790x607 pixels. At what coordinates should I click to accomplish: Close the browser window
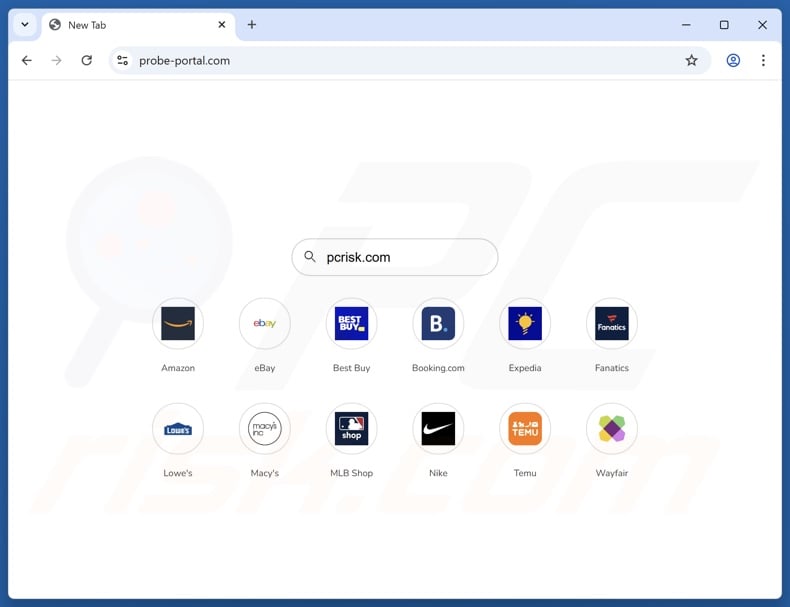pyautogui.click(x=762, y=25)
